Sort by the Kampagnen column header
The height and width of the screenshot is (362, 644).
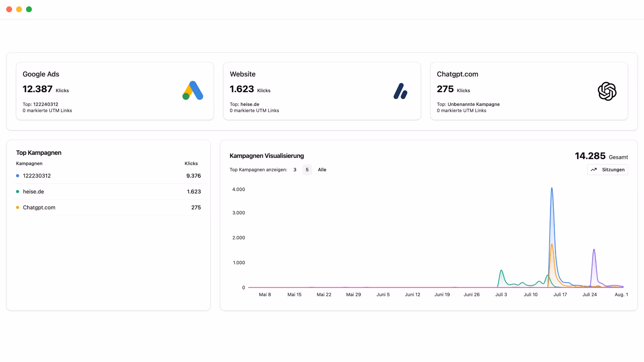(x=29, y=164)
